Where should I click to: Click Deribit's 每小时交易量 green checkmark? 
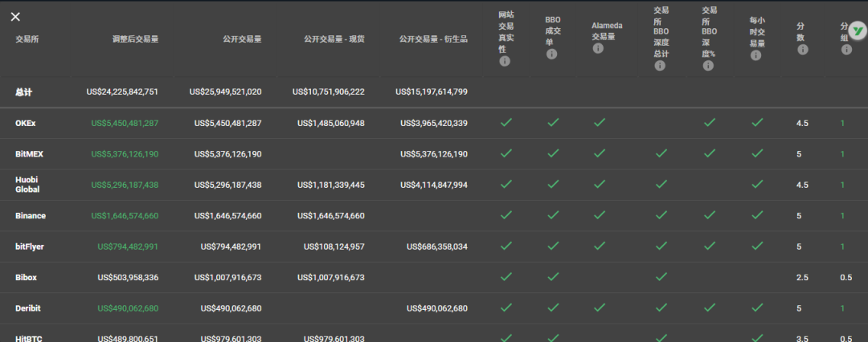[756, 307]
